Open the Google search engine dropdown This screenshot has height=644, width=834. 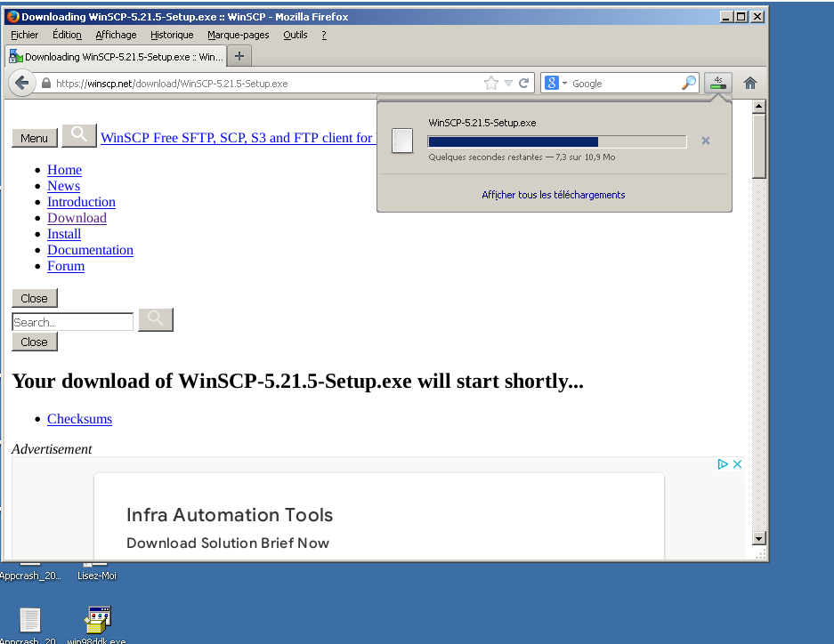click(x=555, y=83)
